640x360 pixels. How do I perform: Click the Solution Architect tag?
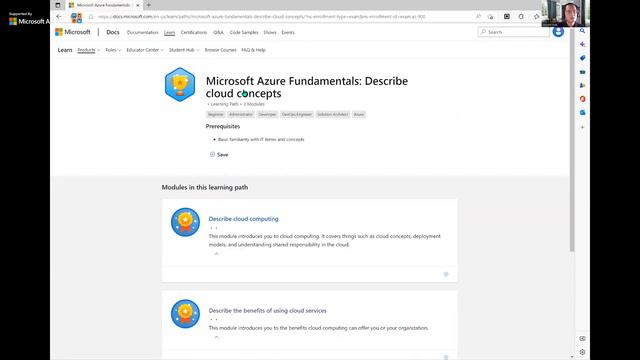coord(333,114)
